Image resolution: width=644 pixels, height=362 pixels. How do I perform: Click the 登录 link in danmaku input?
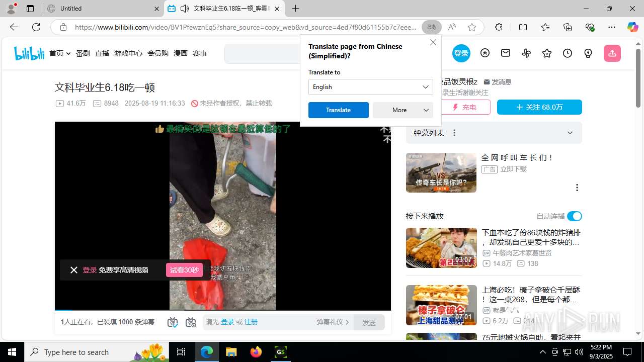(x=227, y=322)
